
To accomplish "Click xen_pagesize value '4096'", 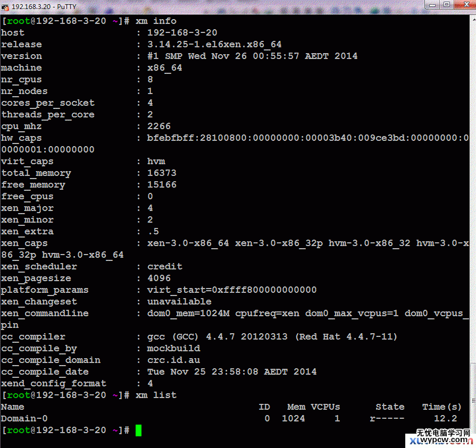I will click(159, 278).
